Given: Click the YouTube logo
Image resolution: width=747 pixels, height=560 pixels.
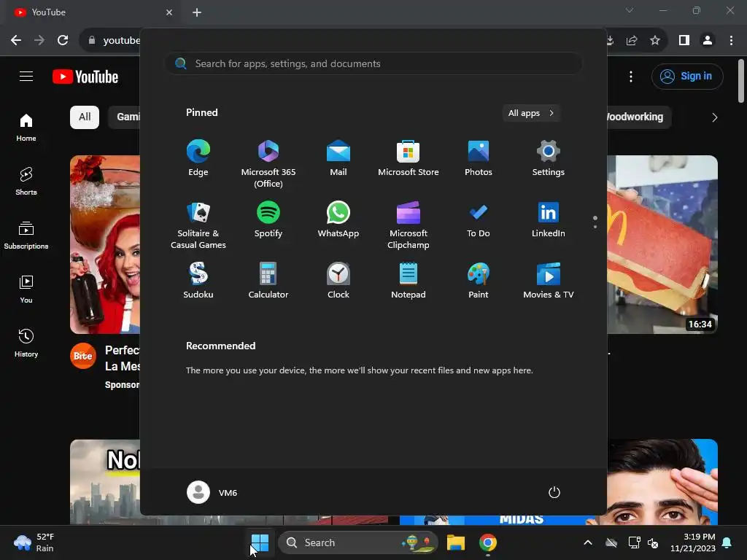Looking at the screenshot, I should click(85, 77).
